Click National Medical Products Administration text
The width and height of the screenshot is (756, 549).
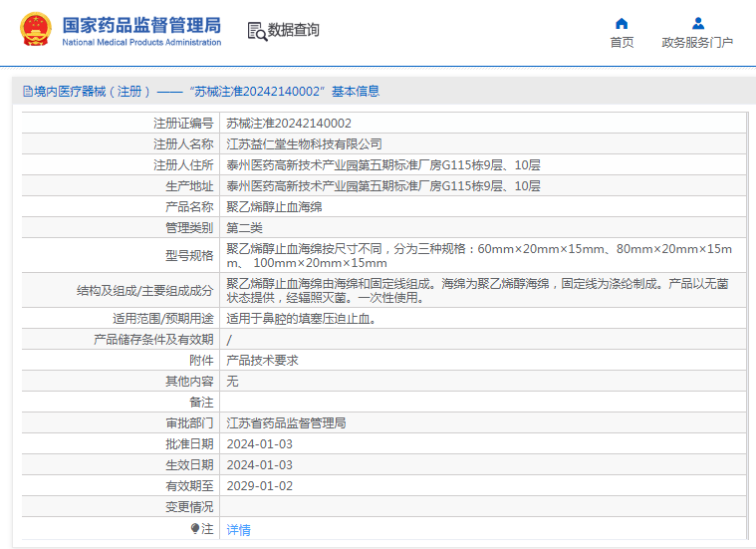[x=141, y=42]
